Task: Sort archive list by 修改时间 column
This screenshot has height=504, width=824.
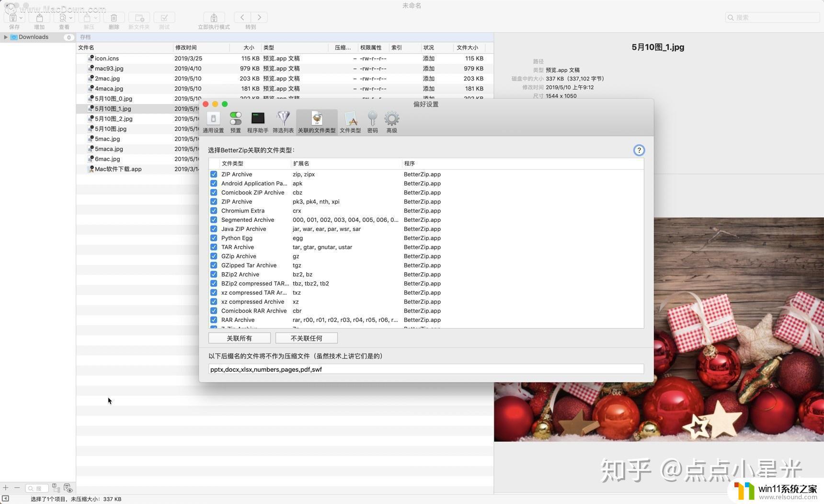Action: point(201,47)
